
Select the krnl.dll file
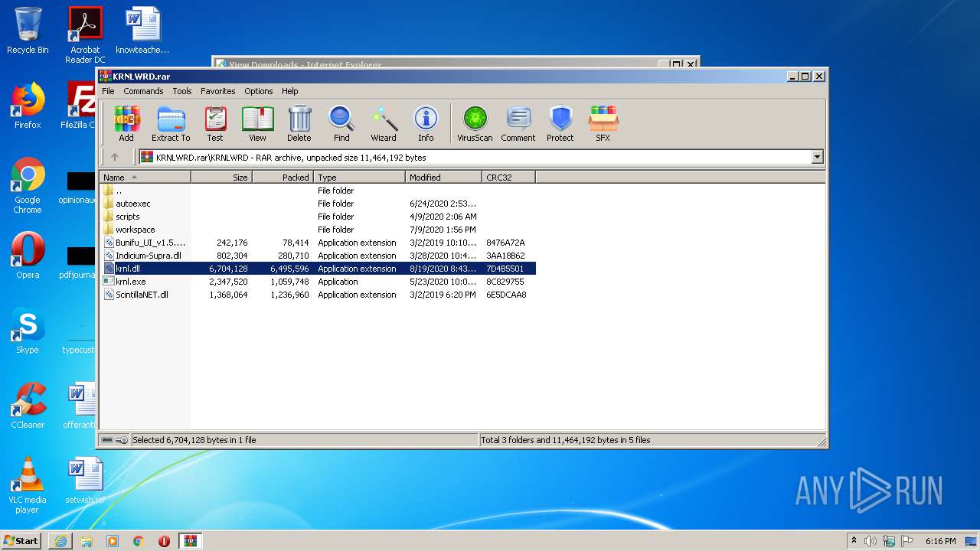[318, 269]
